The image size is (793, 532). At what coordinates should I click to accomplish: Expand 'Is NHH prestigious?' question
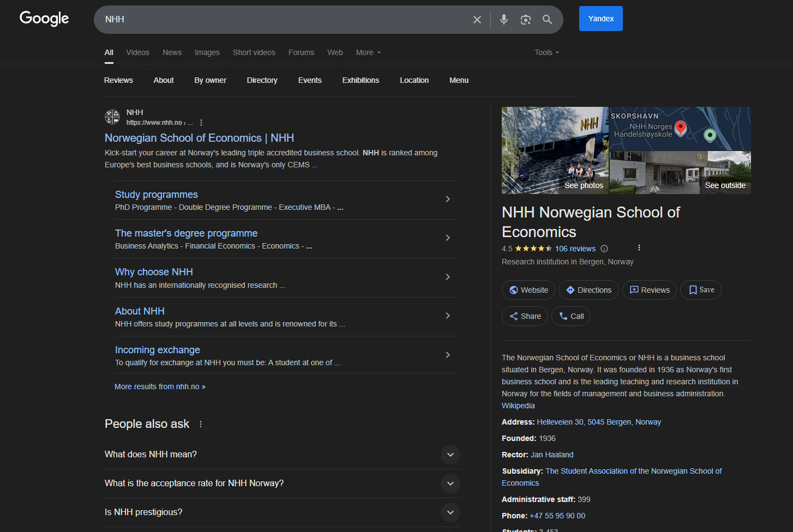point(283,512)
